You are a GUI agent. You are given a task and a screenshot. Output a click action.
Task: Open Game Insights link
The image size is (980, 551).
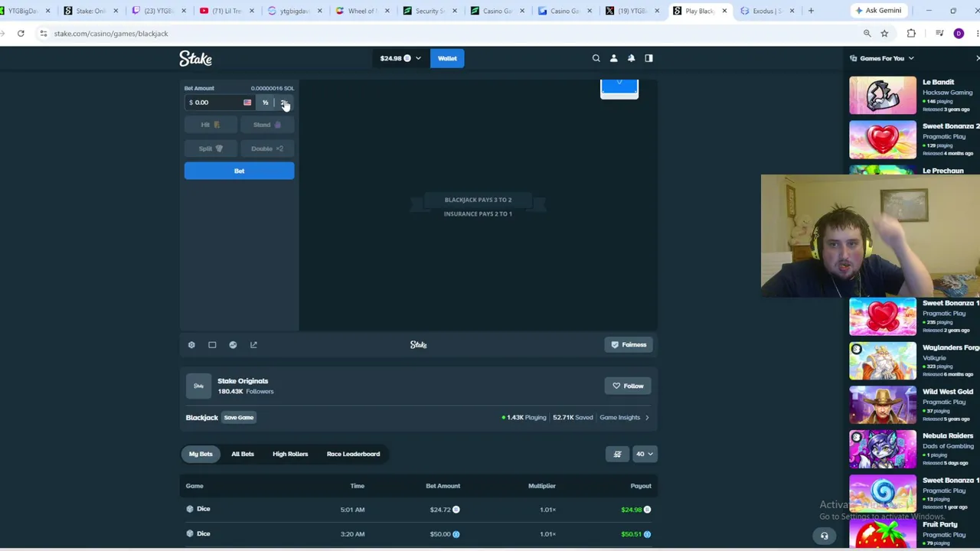pos(624,418)
